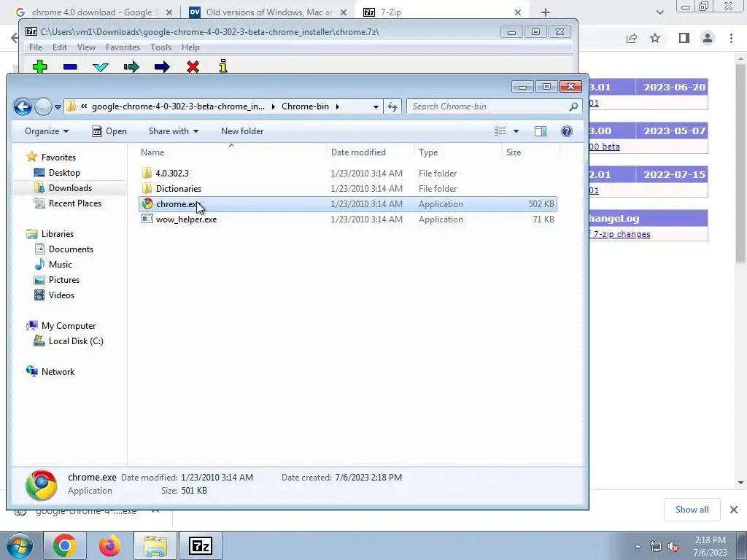Select Downloads in Favorites

tap(70, 188)
